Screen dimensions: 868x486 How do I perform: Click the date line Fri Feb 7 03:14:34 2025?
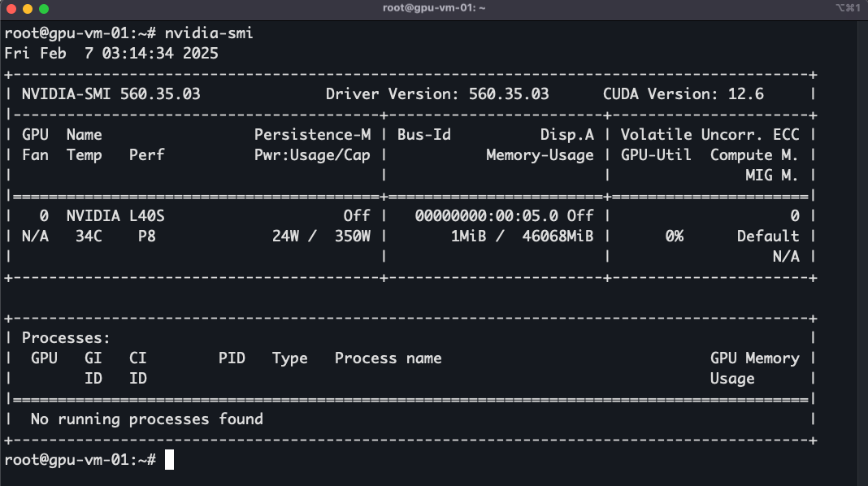[x=111, y=53]
